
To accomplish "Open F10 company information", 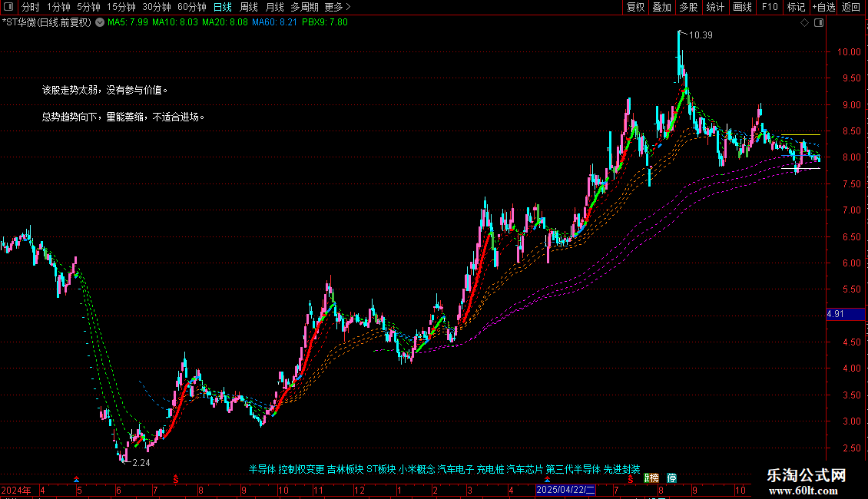I will point(770,7).
